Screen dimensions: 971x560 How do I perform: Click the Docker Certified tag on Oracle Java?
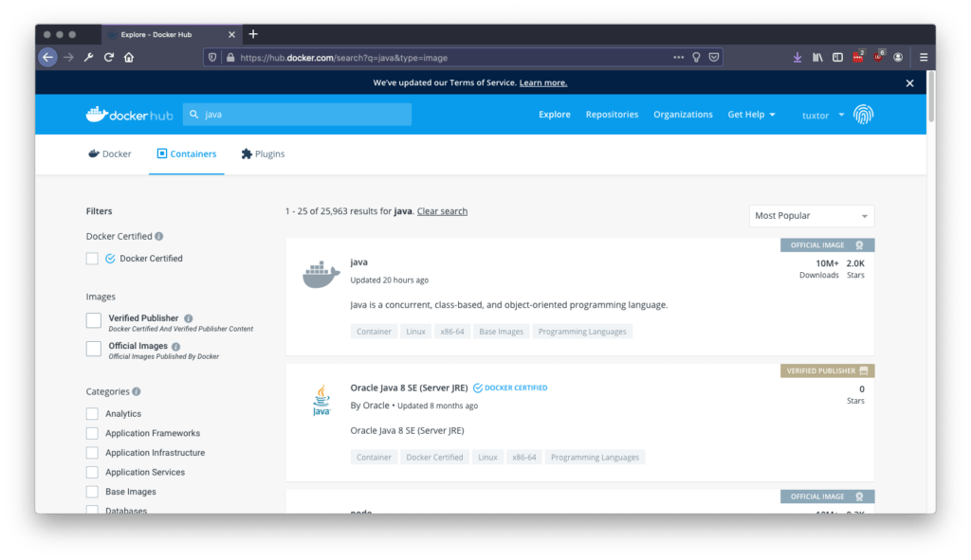434,458
